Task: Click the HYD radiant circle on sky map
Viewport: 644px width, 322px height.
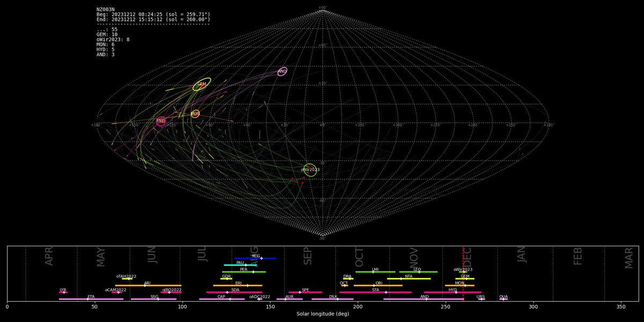Action: (160, 121)
